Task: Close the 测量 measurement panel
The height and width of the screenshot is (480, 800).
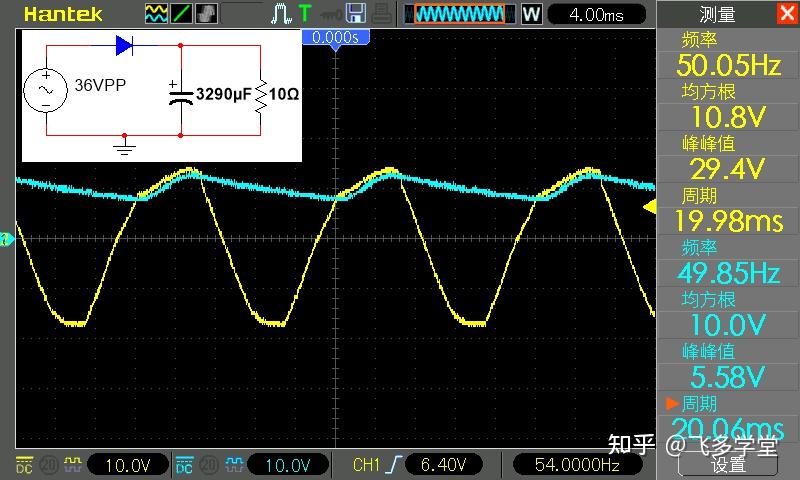Action: tap(787, 13)
